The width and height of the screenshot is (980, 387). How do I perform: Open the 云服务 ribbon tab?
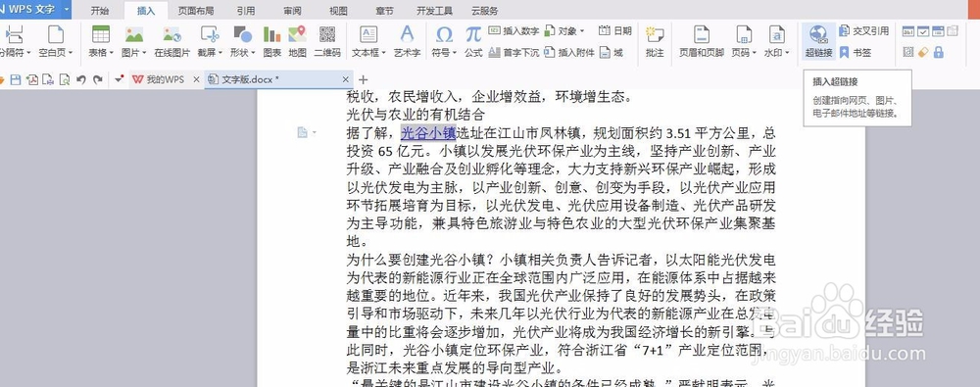485,11
